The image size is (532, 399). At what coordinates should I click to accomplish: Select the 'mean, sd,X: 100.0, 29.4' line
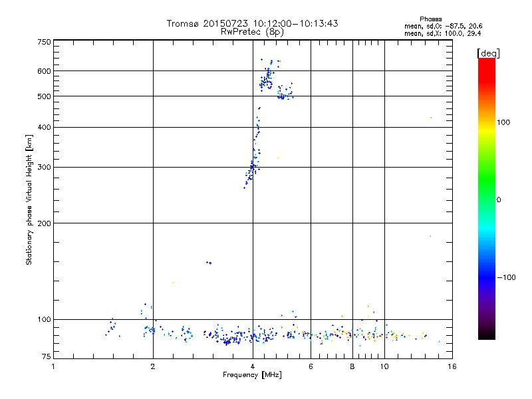(x=442, y=33)
